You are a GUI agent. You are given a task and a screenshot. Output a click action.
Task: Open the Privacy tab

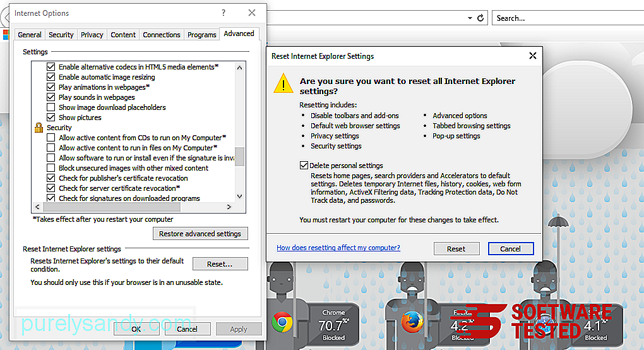(x=92, y=35)
